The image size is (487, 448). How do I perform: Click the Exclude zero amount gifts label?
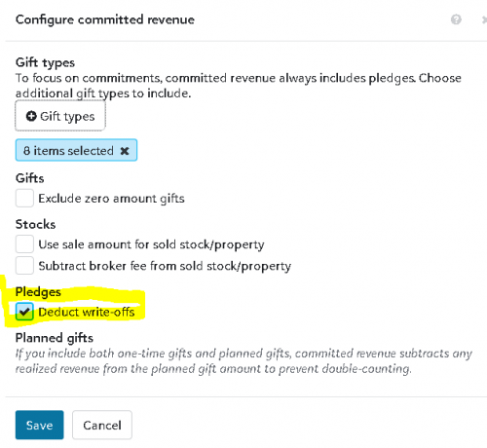[111, 199]
